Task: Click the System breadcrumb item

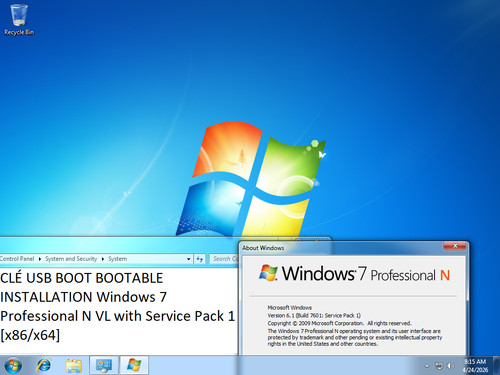Action: pyautogui.click(x=117, y=259)
